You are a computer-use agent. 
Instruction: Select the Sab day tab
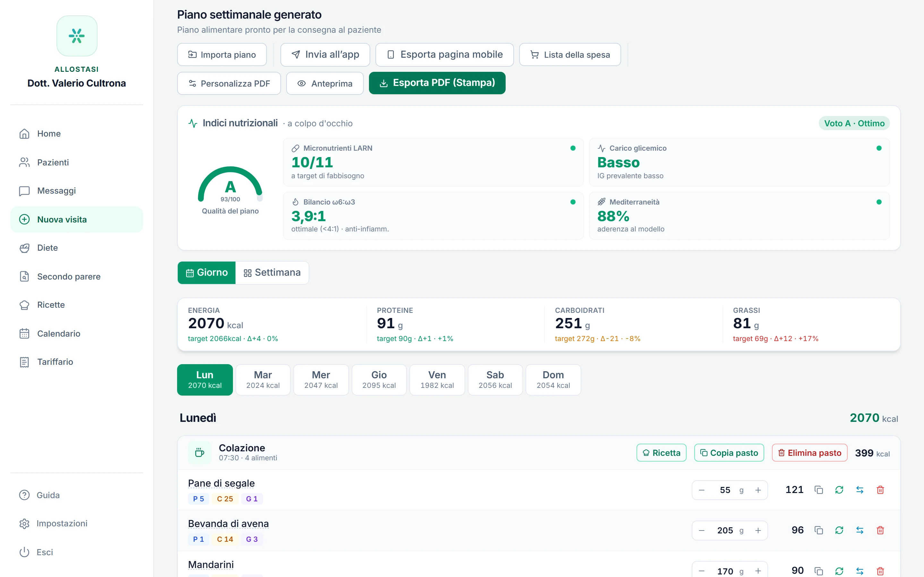[495, 380]
